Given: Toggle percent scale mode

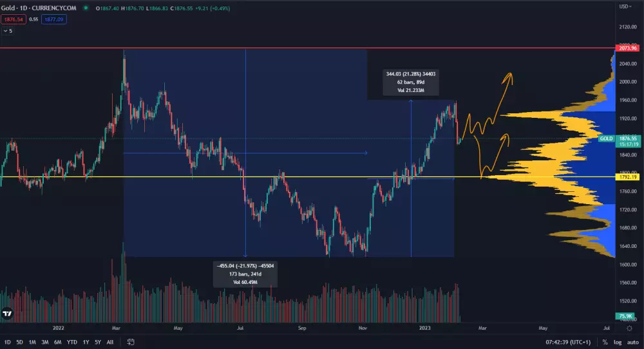Looking at the screenshot, I should pos(605,342).
